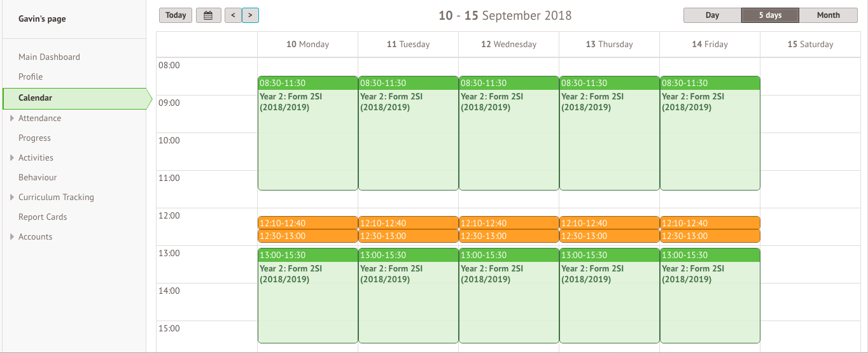The image size is (868, 353).
Task: Advance to next week with right arrow
Action: coord(250,15)
